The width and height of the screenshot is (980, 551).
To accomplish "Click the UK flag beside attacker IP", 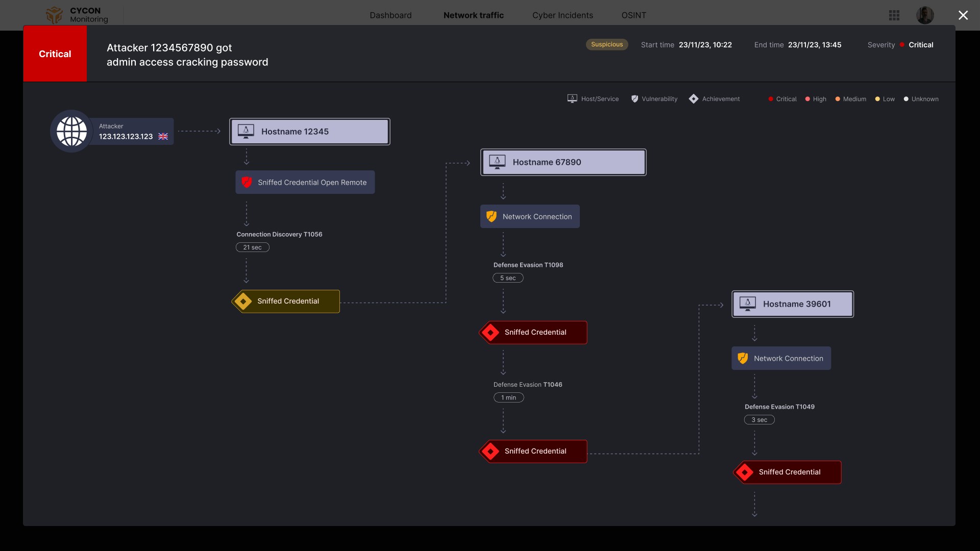I will (163, 136).
